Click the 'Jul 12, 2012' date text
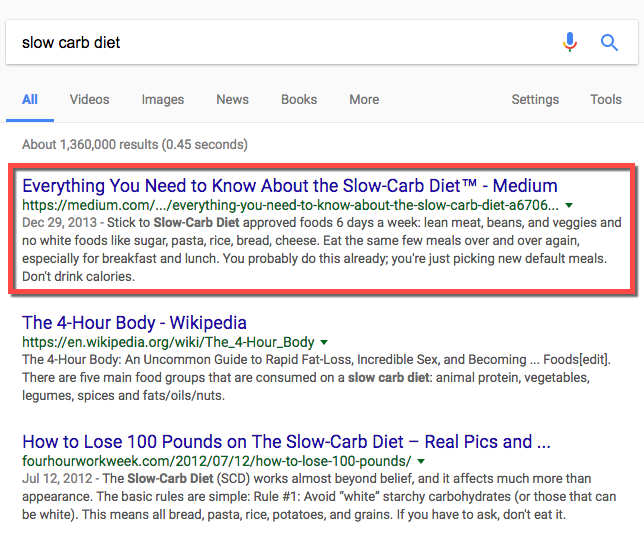This screenshot has width=644, height=541. [x=57, y=479]
